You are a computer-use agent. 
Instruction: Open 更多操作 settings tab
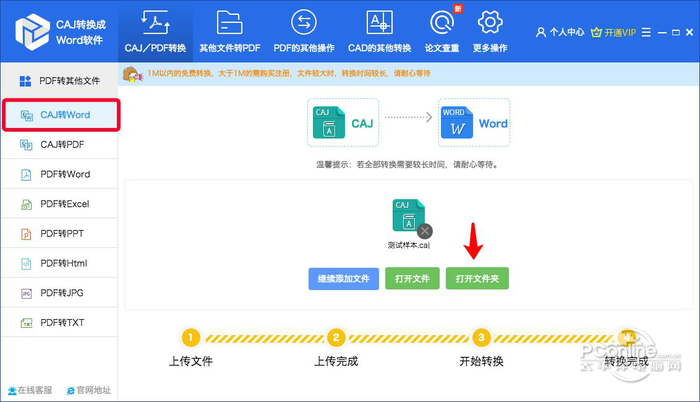point(490,32)
